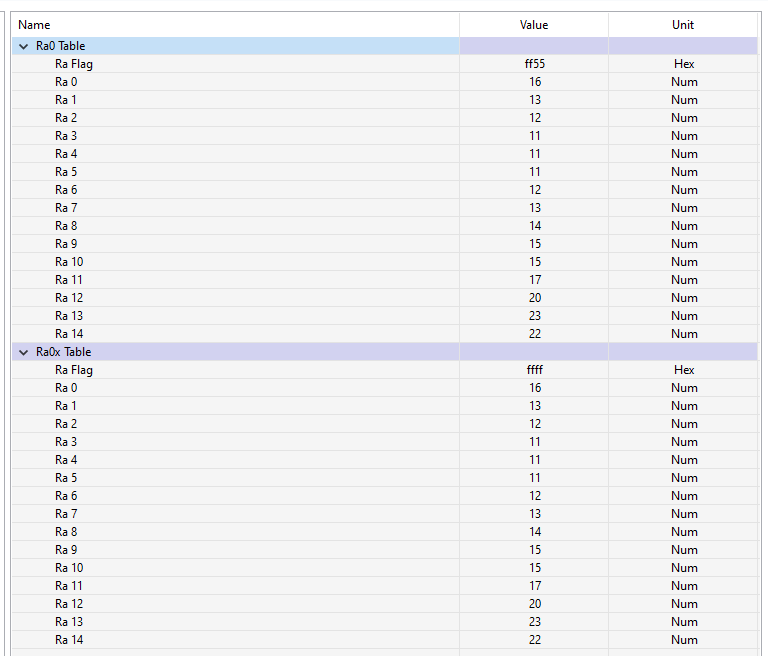Image resolution: width=768 pixels, height=656 pixels.
Task: Click Ra 13 value 23 in Ra0x Table
Action: [x=534, y=622]
